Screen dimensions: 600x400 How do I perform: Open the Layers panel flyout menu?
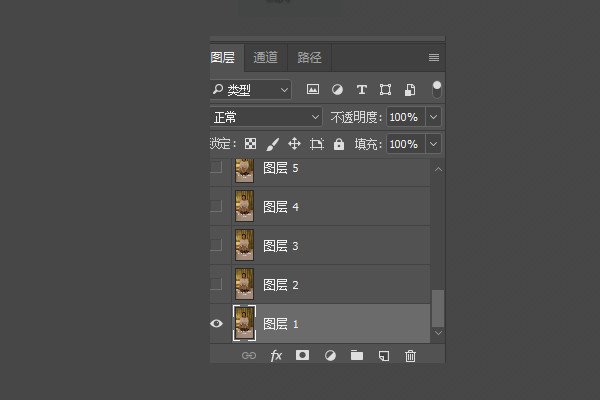pos(434,57)
